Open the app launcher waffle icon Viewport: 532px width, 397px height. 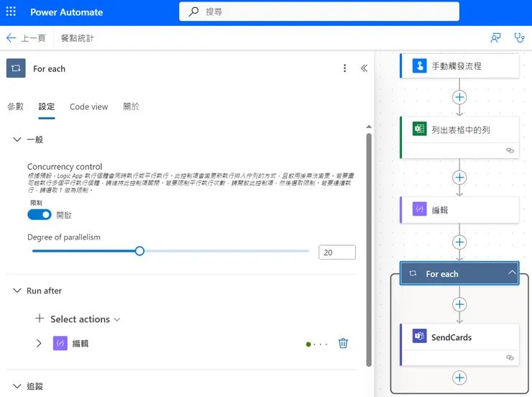[x=11, y=12]
